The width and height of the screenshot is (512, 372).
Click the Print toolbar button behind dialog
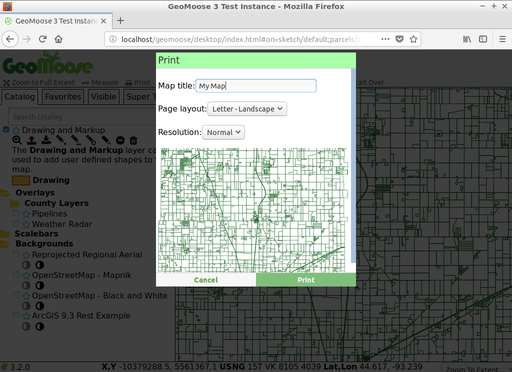point(138,82)
